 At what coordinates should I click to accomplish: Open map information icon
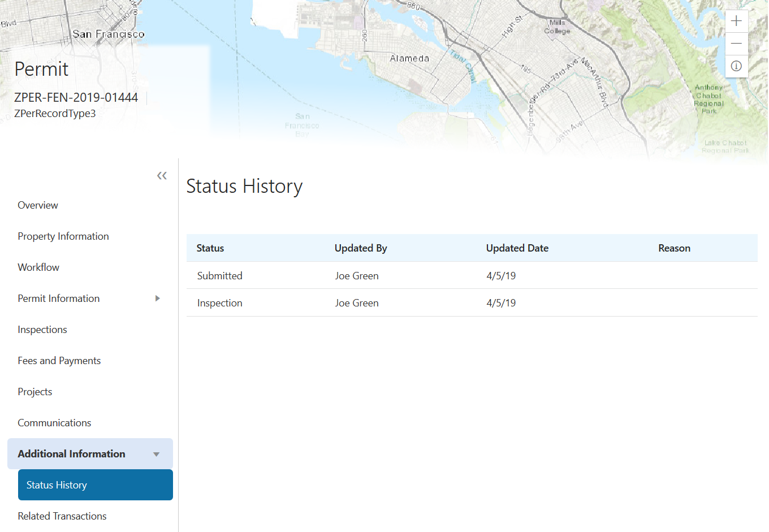pyautogui.click(x=736, y=66)
